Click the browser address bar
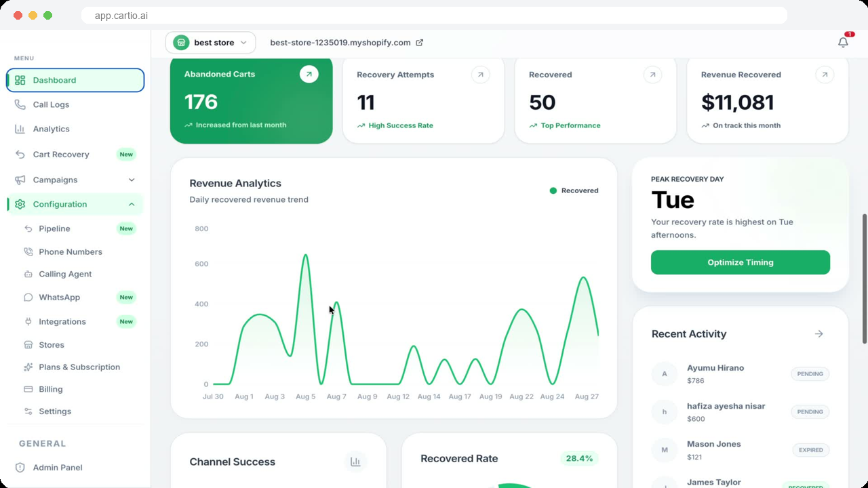 [x=434, y=16]
